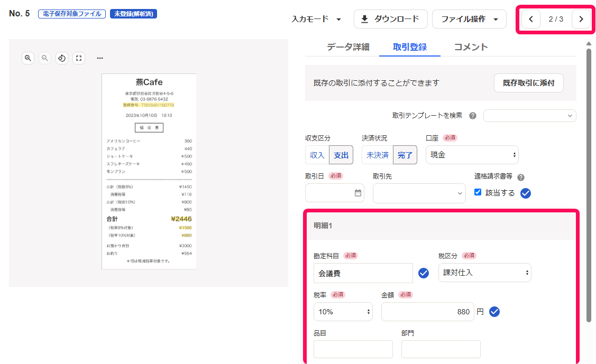The image size is (596, 364).
Task: Open the three-dot more options menu
Action: (x=100, y=58)
